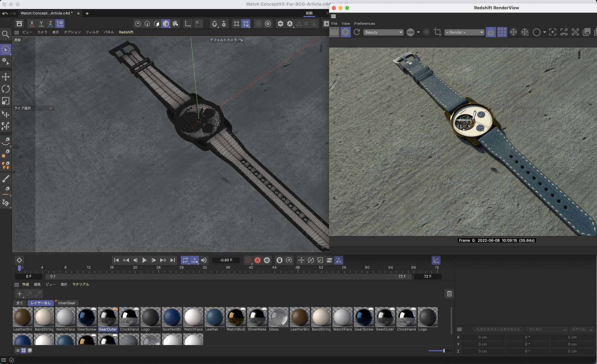Screen dimensions: 597x364
Task: Select the Move tool in left toolbar
Action: (x=6, y=77)
